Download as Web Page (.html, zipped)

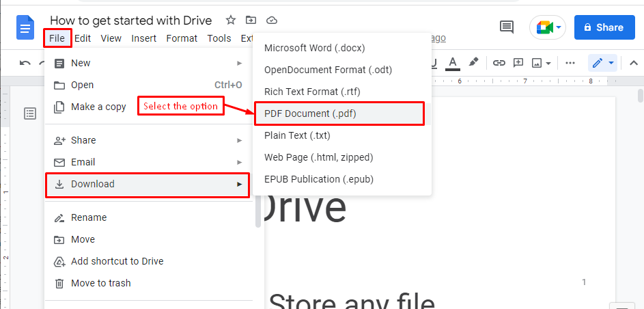point(342,157)
